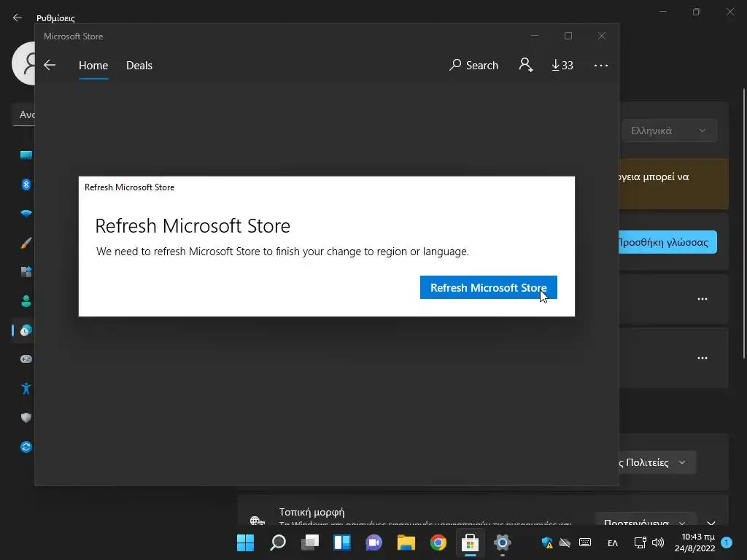
Task: Open System category in Settings sidebar
Action: point(26,155)
